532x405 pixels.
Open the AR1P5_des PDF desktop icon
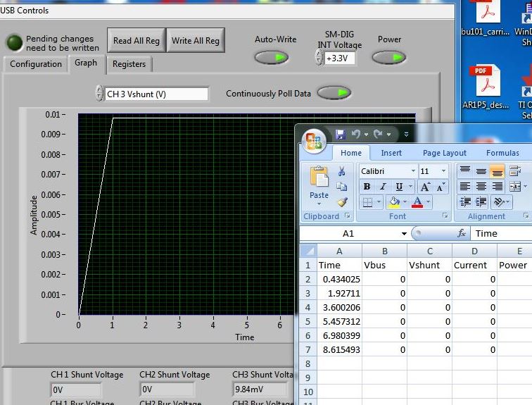point(486,87)
